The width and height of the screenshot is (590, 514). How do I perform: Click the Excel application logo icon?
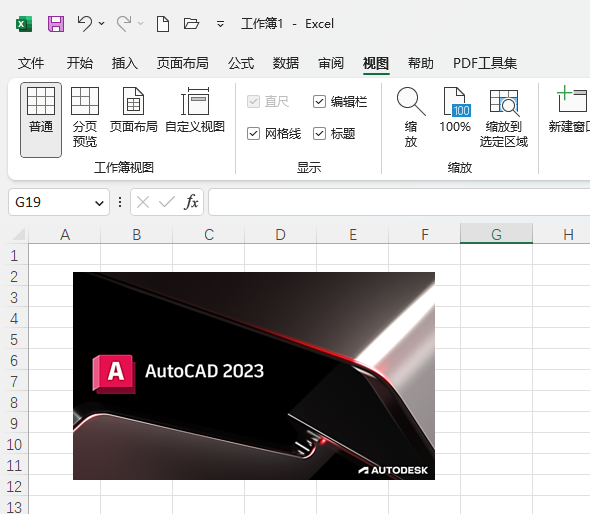point(24,24)
